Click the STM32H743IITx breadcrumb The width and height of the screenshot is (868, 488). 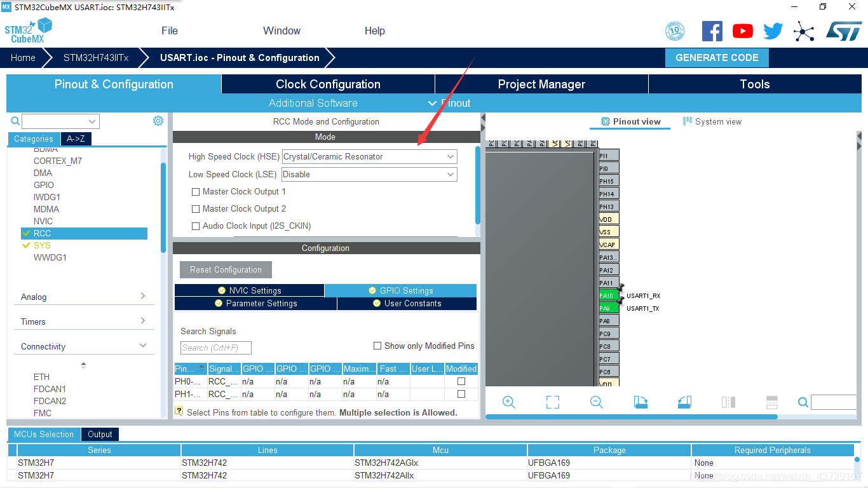96,57
